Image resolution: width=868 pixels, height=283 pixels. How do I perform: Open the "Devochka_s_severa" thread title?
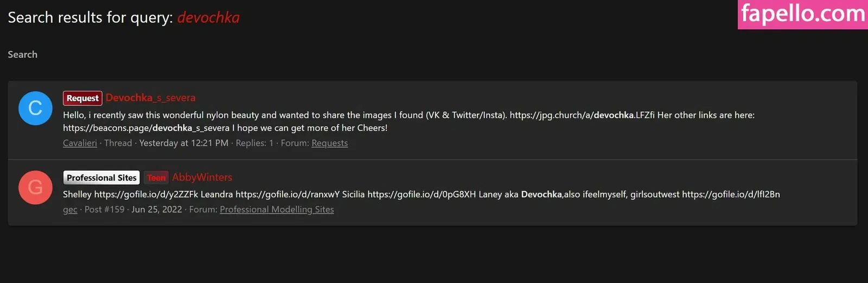tap(150, 98)
